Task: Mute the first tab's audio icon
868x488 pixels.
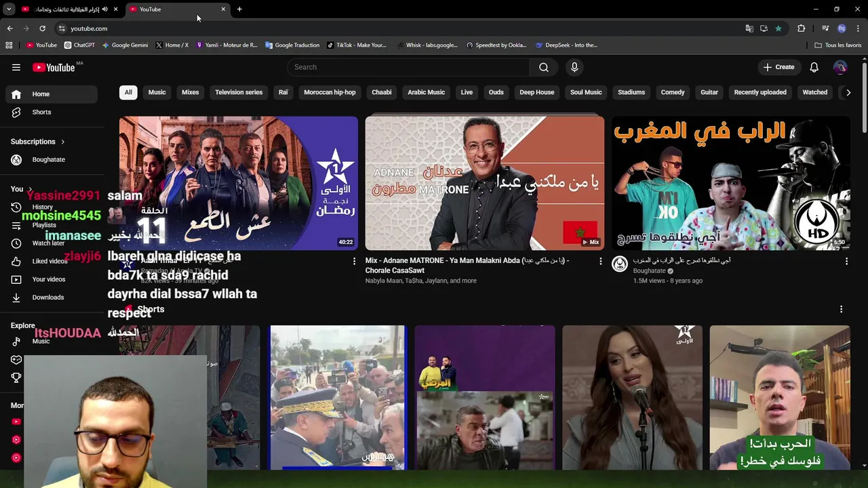Action: pyautogui.click(x=104, y=9)
